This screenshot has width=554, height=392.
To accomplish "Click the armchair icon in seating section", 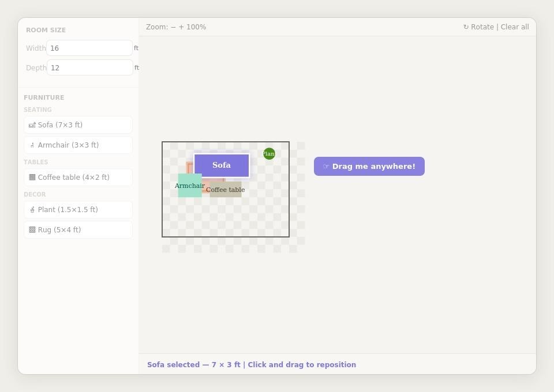I will point(32,145).
